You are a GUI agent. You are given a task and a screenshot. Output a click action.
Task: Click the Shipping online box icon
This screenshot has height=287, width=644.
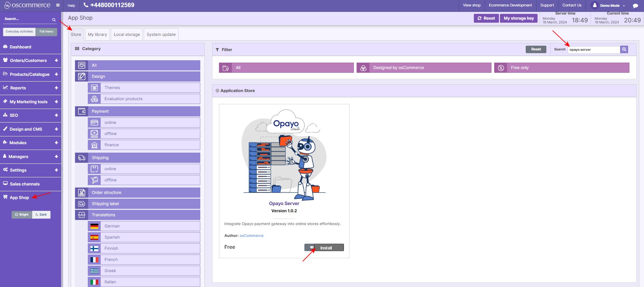coord(94,169)
